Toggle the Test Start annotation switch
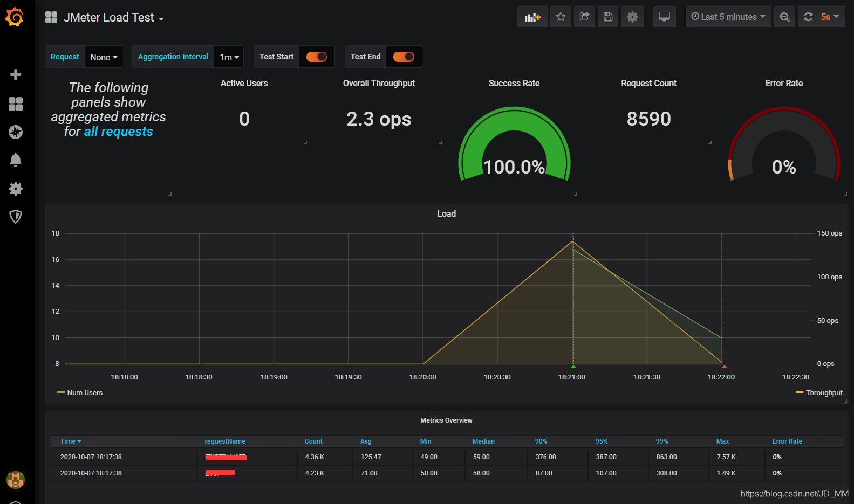 [x=317, y=57]
